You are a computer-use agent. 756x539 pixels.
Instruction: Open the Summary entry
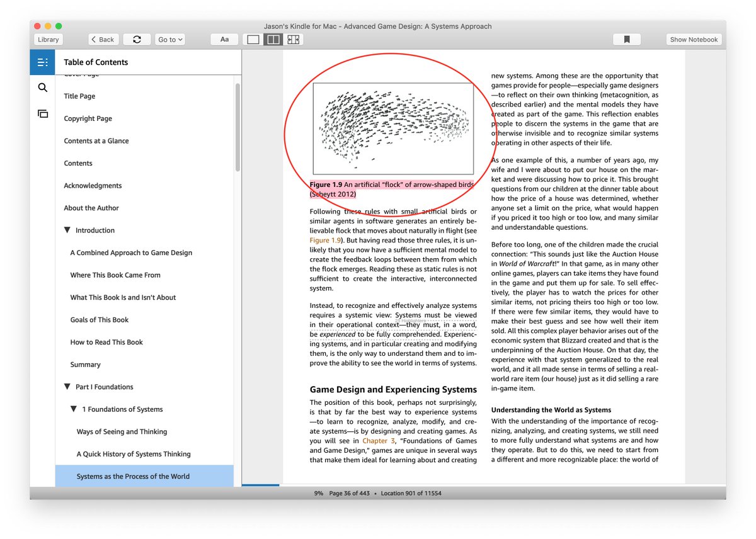(85, 365)
